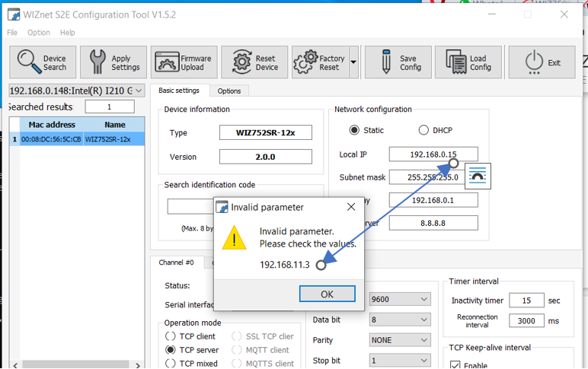
Task: Select Static IP mode
Action: 354,130
